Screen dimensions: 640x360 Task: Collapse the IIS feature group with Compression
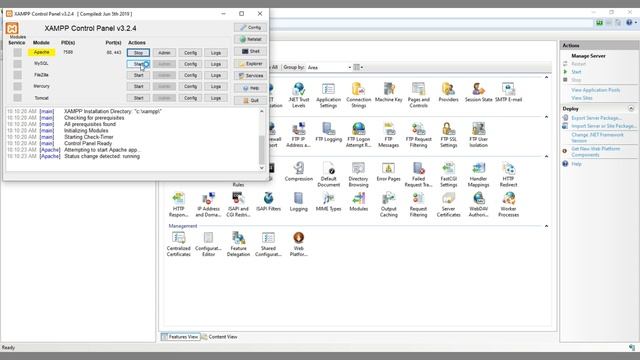pyautogui.click(x=546, y=156)
